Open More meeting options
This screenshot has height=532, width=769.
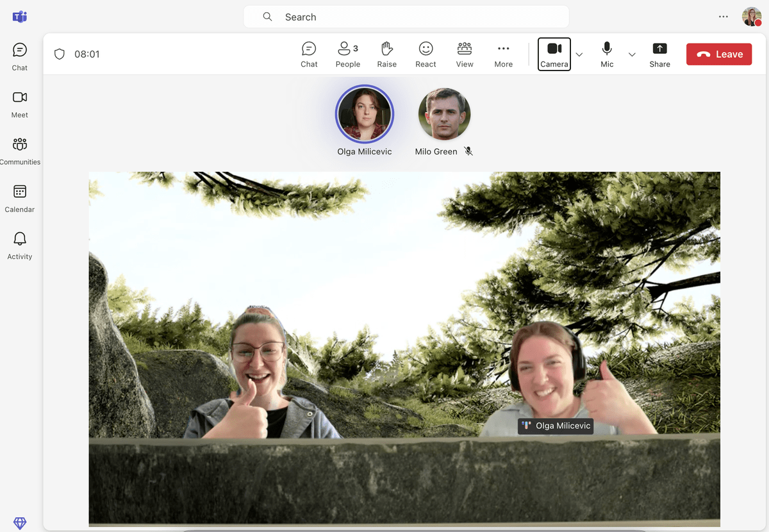point(503,54)
